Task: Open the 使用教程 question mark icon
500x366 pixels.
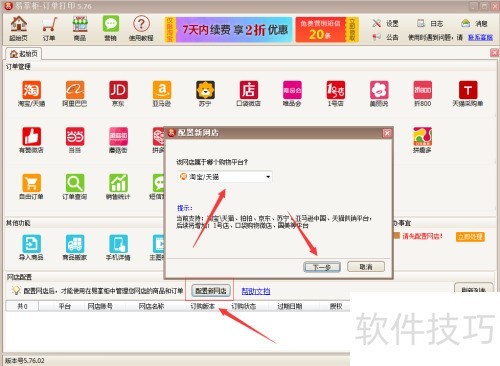Action: click(x=141, y=29)
